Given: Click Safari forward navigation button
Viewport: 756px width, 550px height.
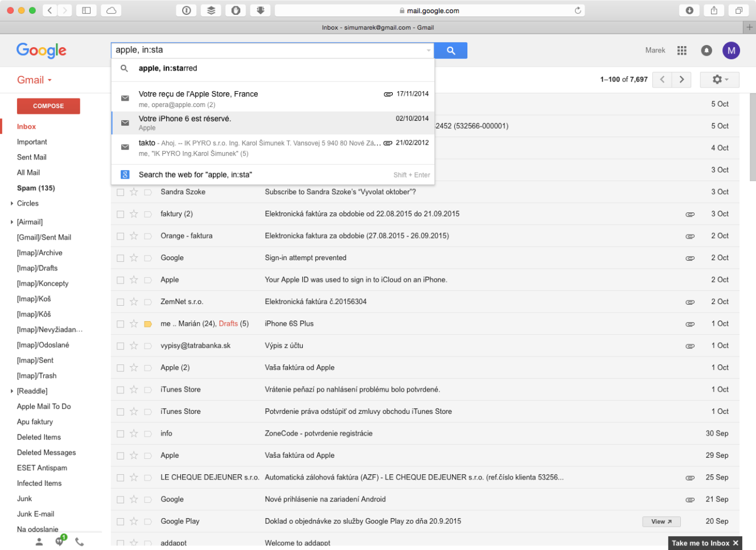Looking at the screenshot, I should tap(65, 10).
